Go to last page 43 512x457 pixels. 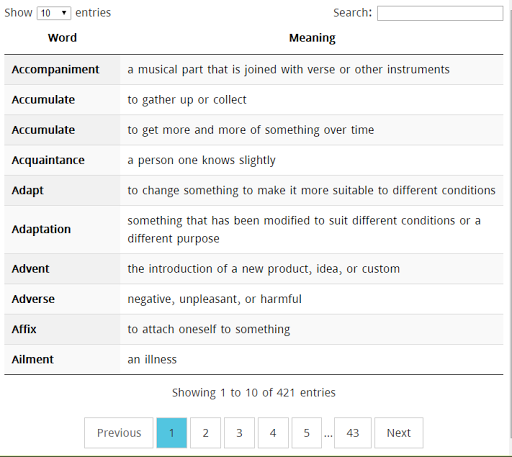click(353, 433)
